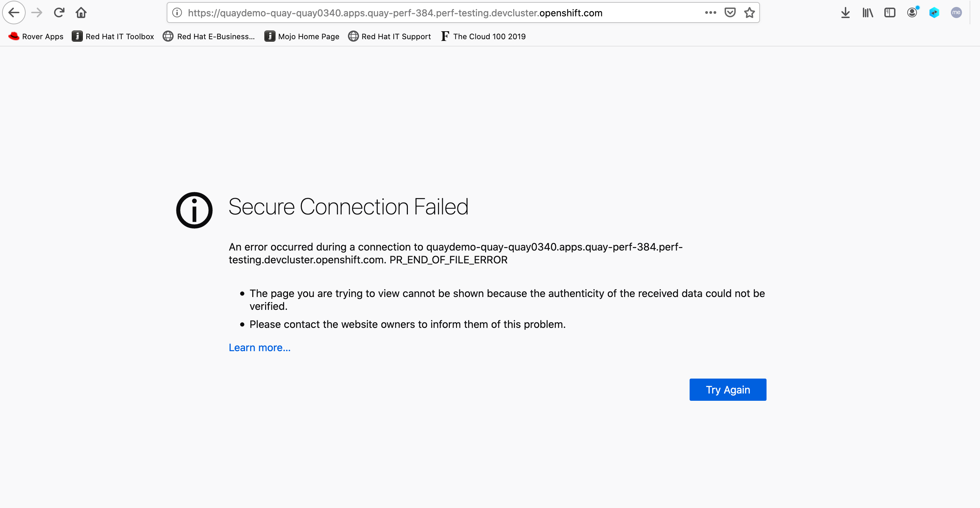Open the Mojo Home Page bookmark
The height and width of the screenshot is (508, 980).
(302, 36)
